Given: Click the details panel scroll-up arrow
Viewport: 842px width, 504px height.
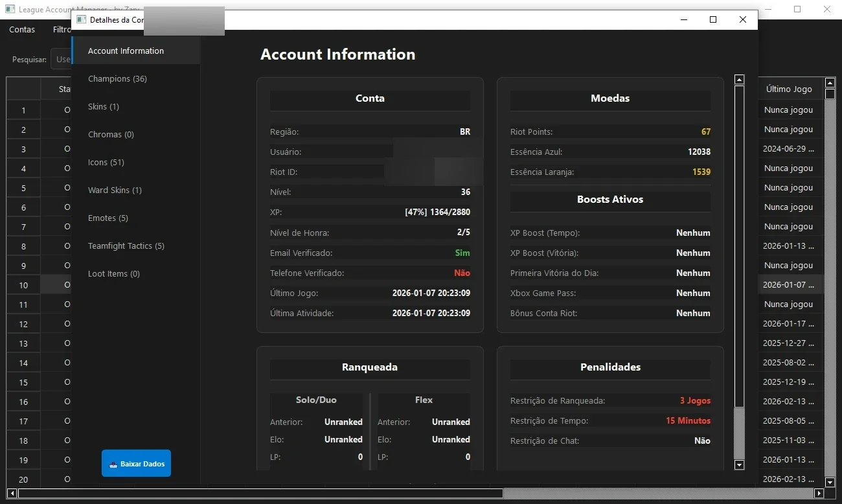Looking at the screenshot, I should coord(739,80).
